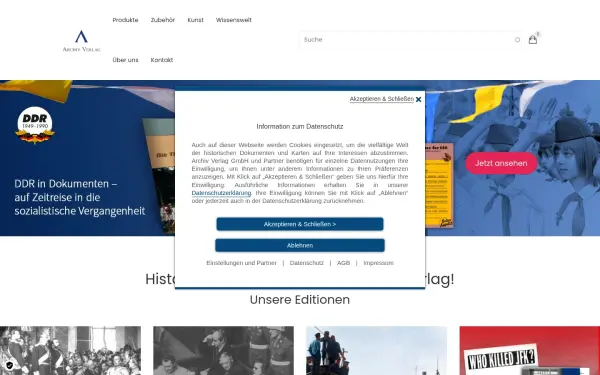
Task: Open the Wissenswelt menu
Action: pos(234,20)
